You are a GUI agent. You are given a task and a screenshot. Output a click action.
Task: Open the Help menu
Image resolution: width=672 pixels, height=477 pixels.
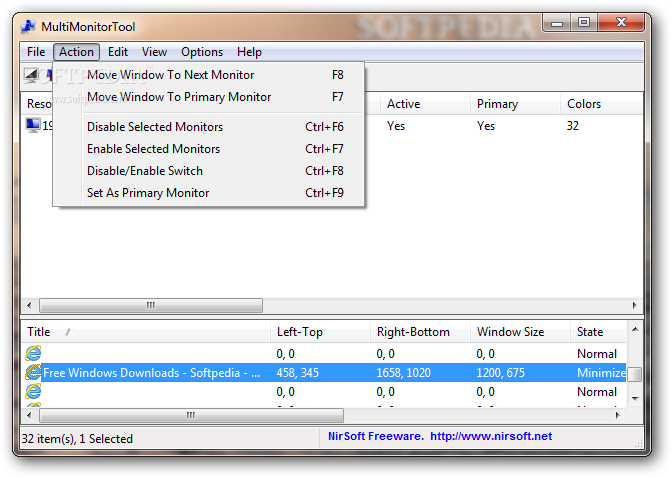[x=249, y=52]
